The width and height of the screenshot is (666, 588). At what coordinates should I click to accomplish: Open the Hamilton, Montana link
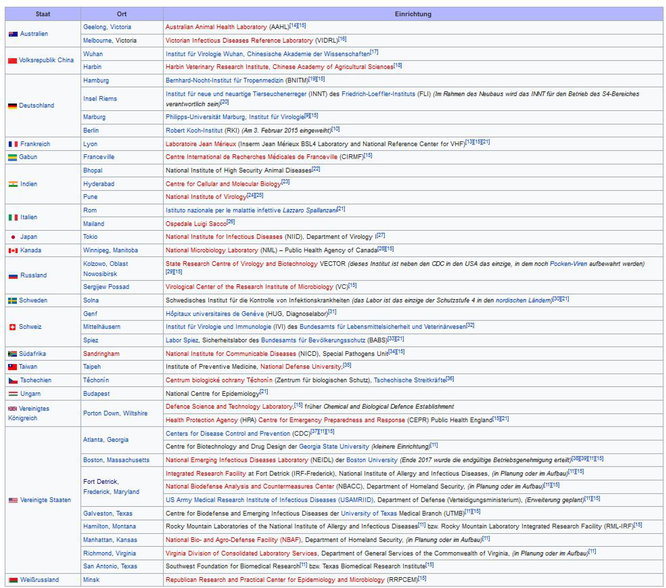(x=110, y=527)
